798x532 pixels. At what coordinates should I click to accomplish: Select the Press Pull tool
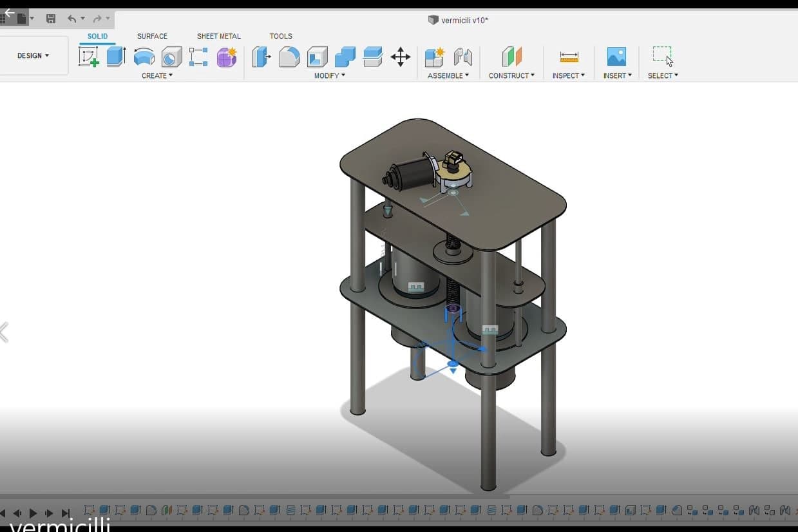261,57
